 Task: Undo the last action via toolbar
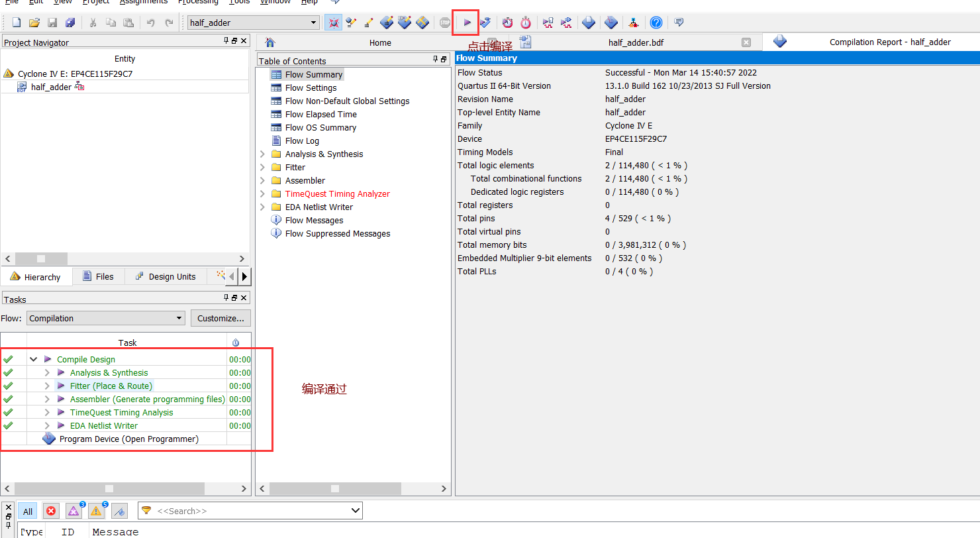[x=151, y=23]
